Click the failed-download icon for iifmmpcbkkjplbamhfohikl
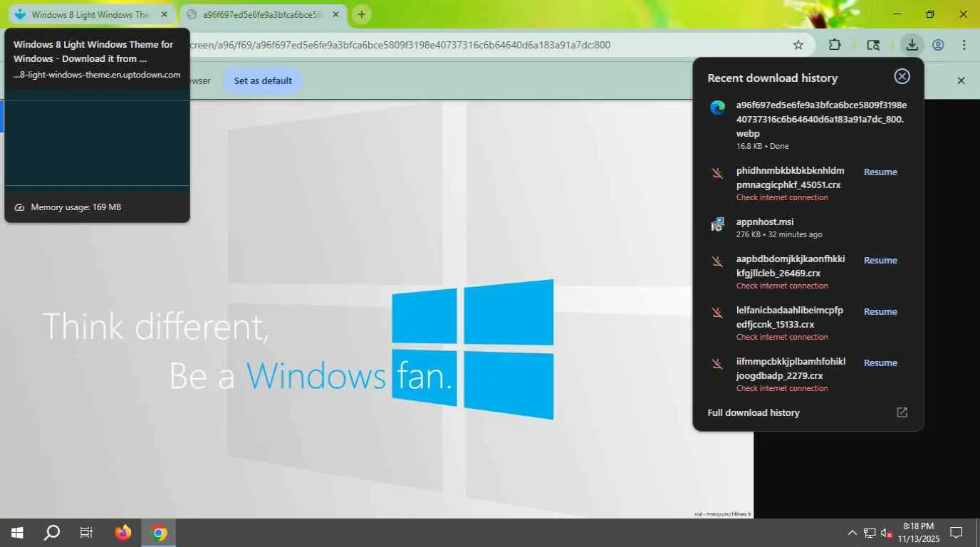 pyautogui.click(x=717, y=363)
